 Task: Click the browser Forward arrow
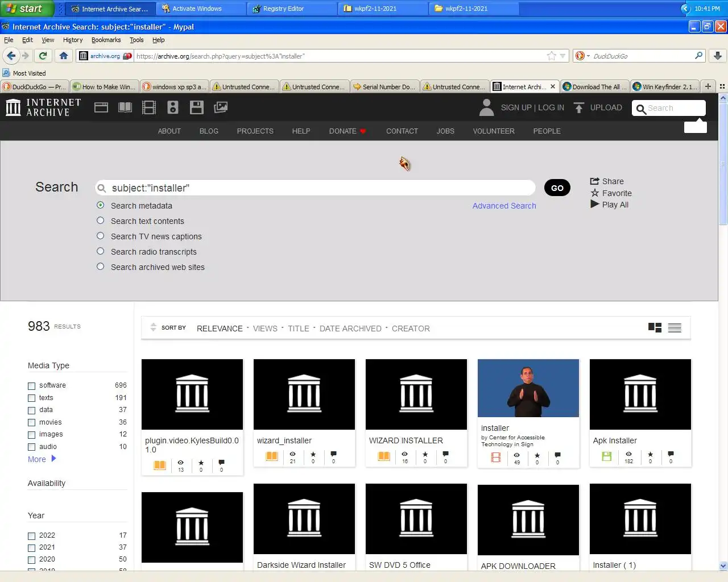[x=25, y=56]
